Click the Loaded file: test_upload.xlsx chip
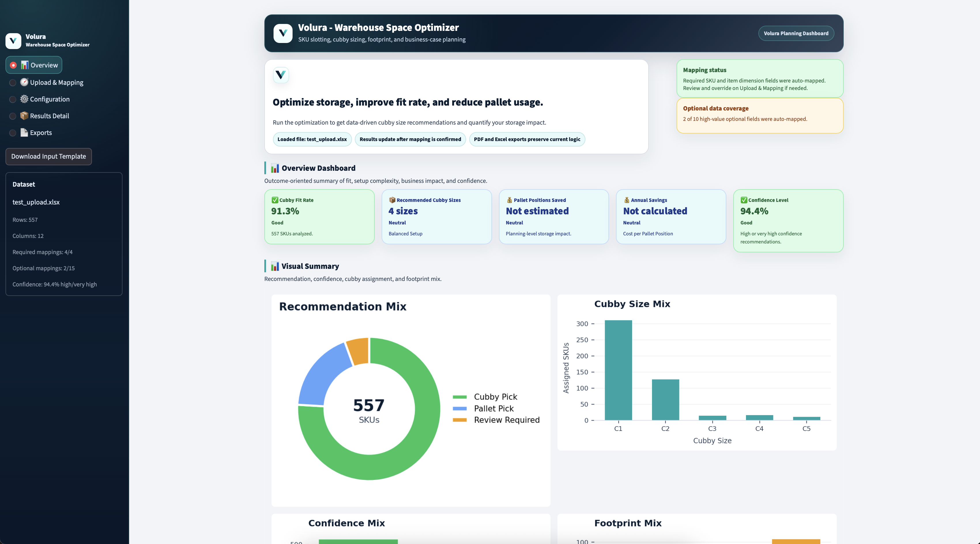The width and height of the screenshot is (980, 544). (x=312, y=139)
